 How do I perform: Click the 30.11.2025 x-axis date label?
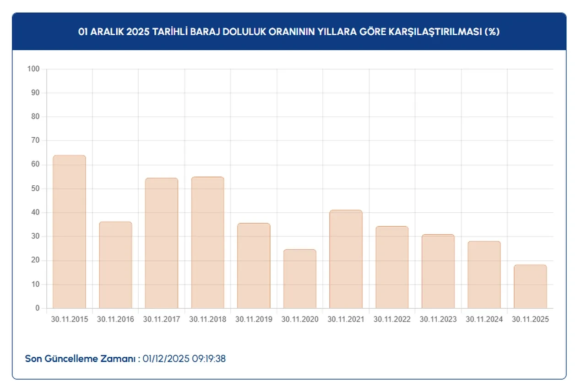pos(530,319)
